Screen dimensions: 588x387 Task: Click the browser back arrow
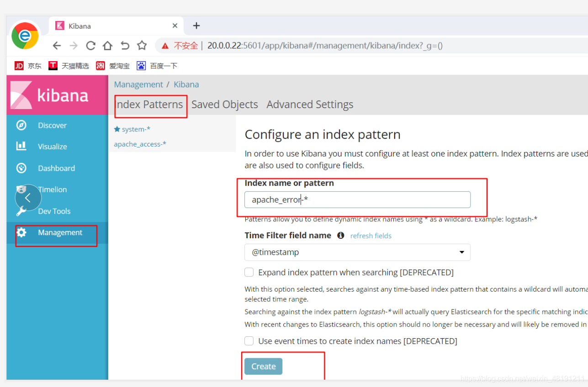[x=57, y=46]
